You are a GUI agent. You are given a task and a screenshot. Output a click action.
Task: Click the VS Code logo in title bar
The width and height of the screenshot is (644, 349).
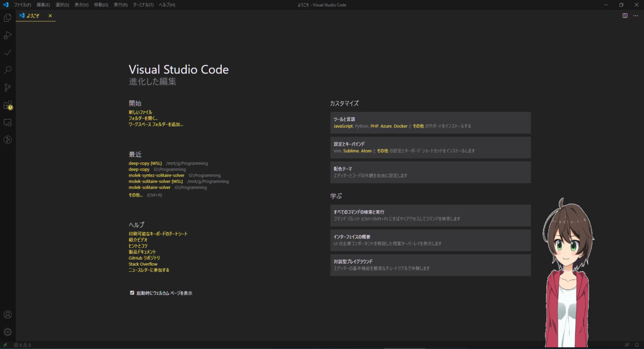coord(5,5)
